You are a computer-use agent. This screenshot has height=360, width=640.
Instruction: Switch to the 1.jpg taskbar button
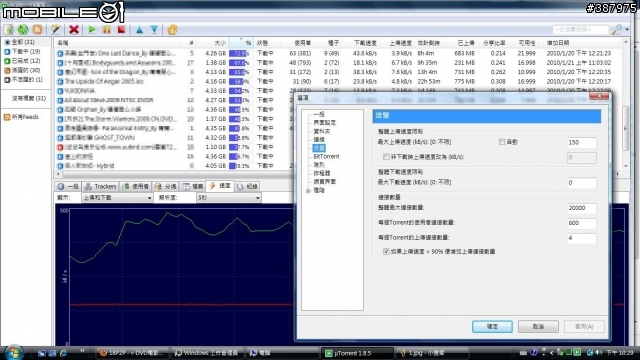pyautogui.click(x=432, y=353)
